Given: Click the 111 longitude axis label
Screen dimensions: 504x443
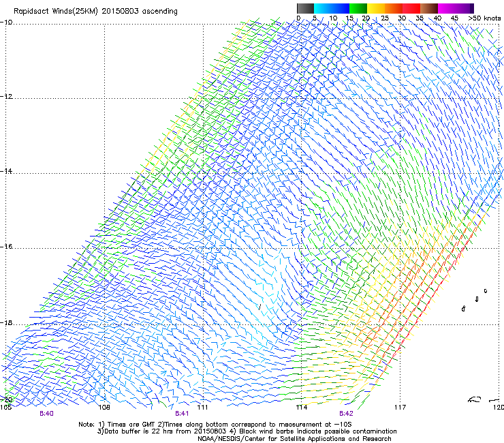Looking at the screenshot, I should point(202,408).
